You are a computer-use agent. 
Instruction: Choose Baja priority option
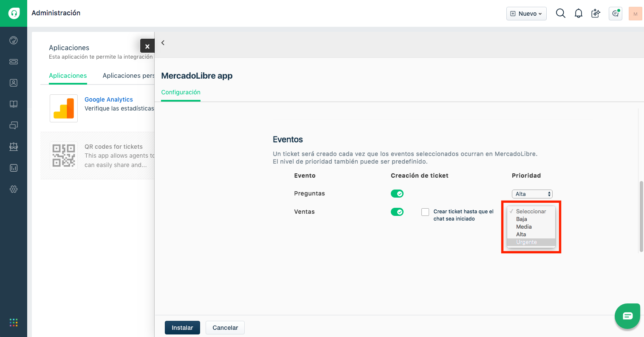pos(531,219)
